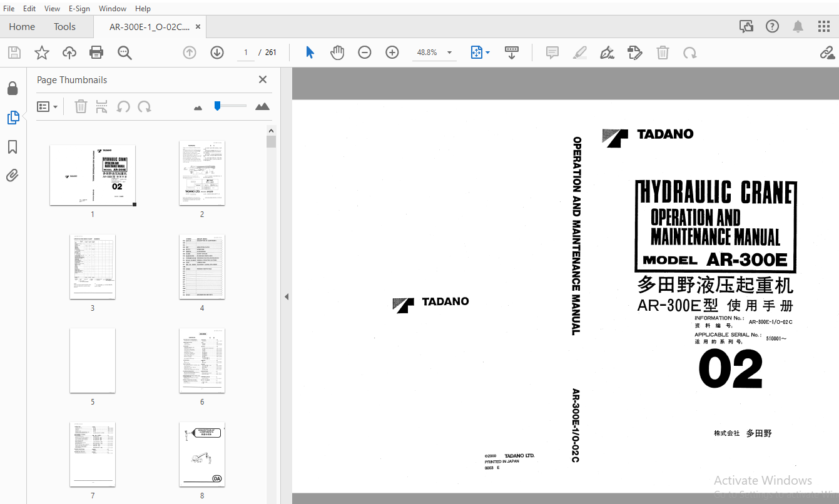The width and height of the screenshot is (839, 504).
Task: Select the AR-300E-1_O-02C document tab
Action: click(x=150, y=26)
